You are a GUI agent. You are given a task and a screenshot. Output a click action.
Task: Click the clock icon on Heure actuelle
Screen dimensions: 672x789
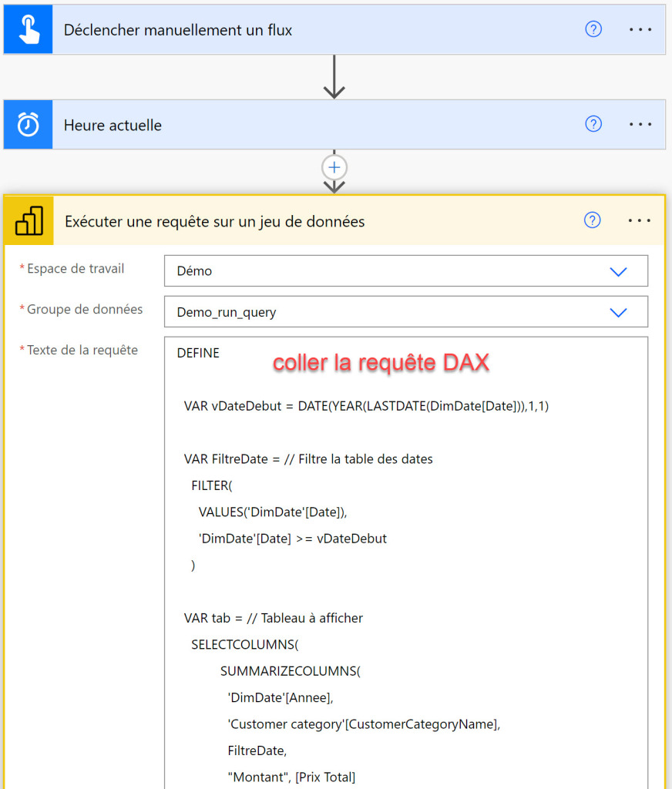click(28, 124)
